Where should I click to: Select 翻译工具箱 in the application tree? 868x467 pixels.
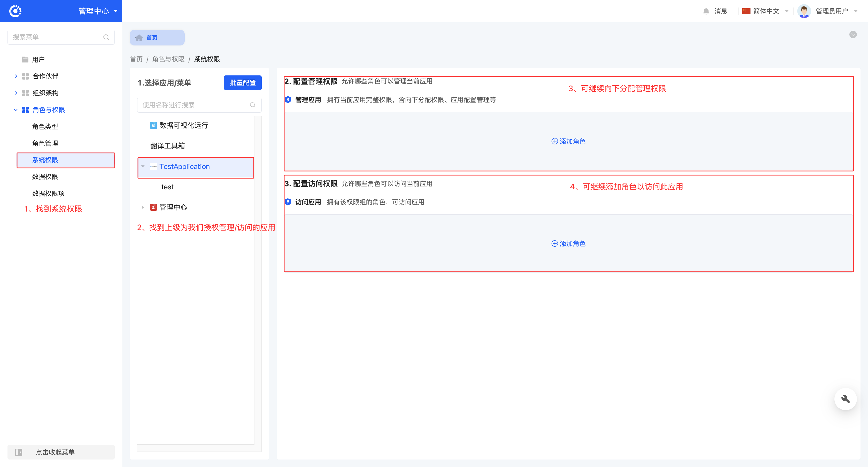click(167, 146)
